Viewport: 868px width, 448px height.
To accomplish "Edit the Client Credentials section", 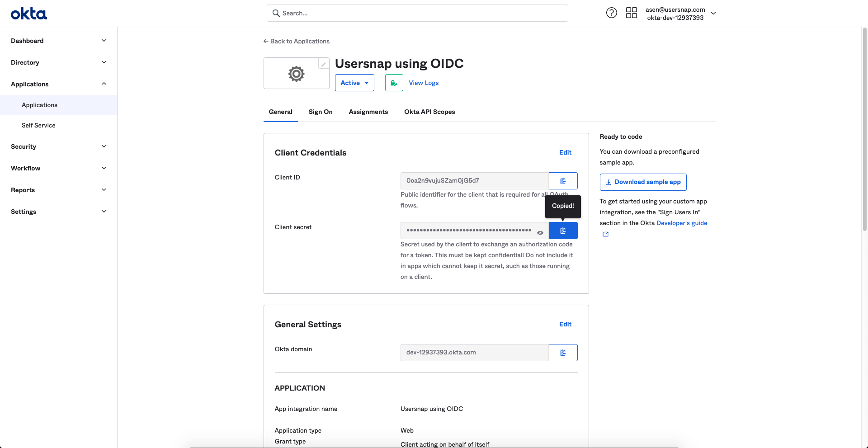I will pos(565,152).
